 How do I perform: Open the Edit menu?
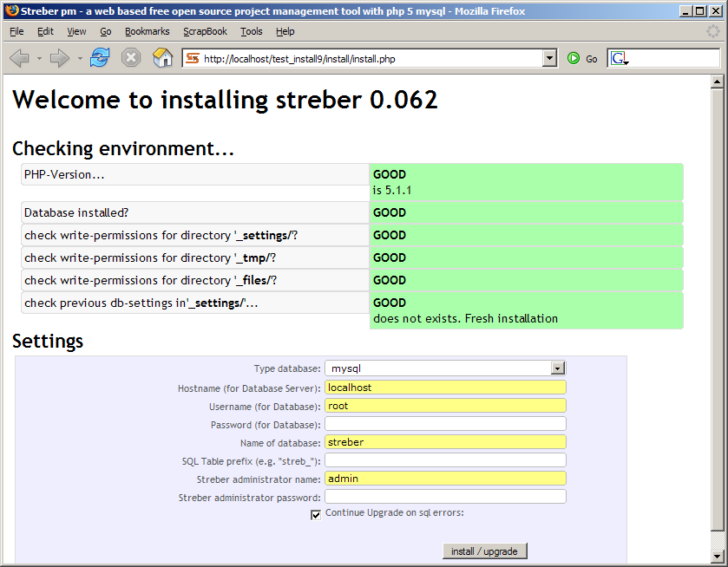[x=45, y=31]
